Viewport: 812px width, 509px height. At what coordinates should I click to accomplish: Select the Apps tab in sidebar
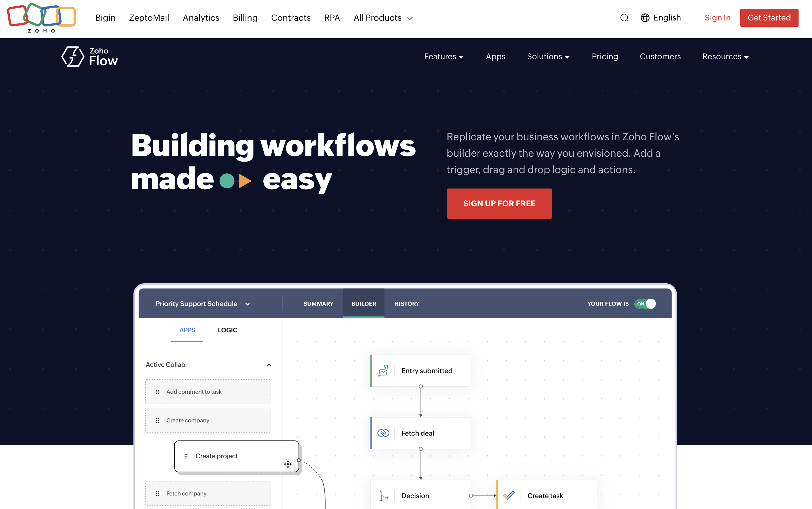[x=187, y=330]
